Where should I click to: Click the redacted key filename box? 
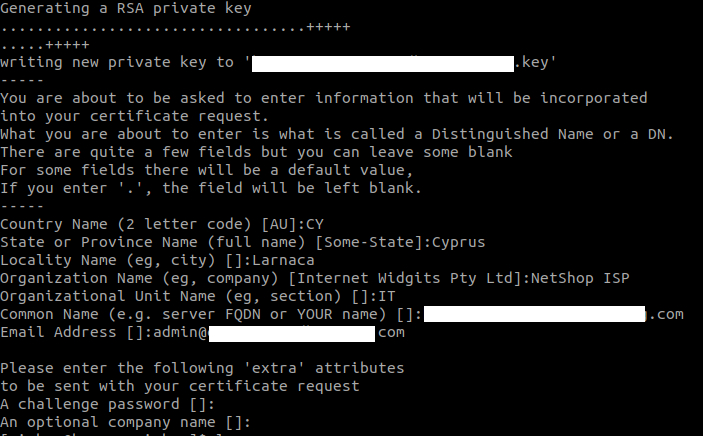pos(383,64)
